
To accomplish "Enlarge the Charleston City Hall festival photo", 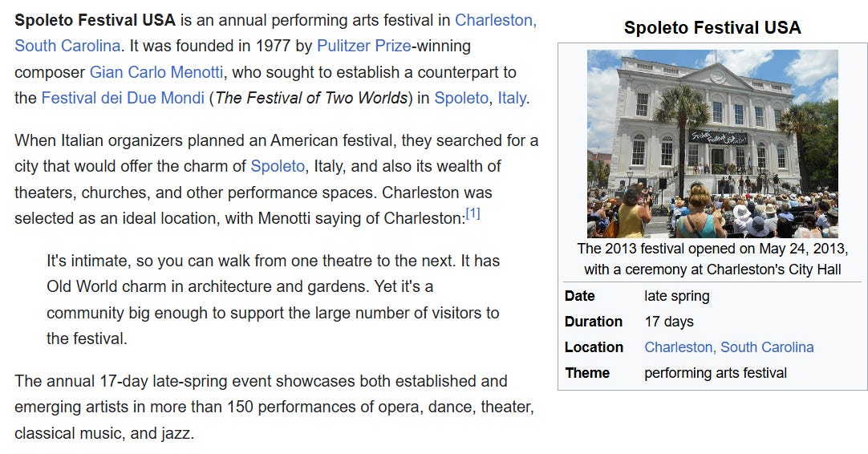I will click(x=712, y=144).
